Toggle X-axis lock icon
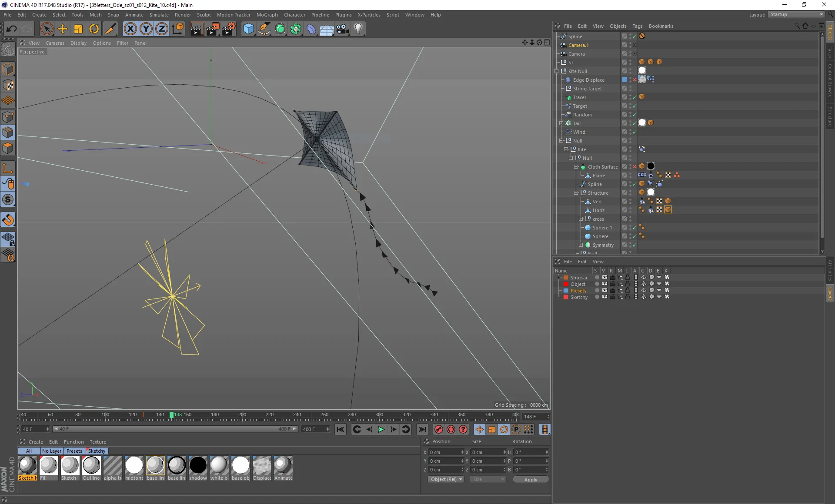The height and width of the screenshot is (504, 835). pos(130,29)
